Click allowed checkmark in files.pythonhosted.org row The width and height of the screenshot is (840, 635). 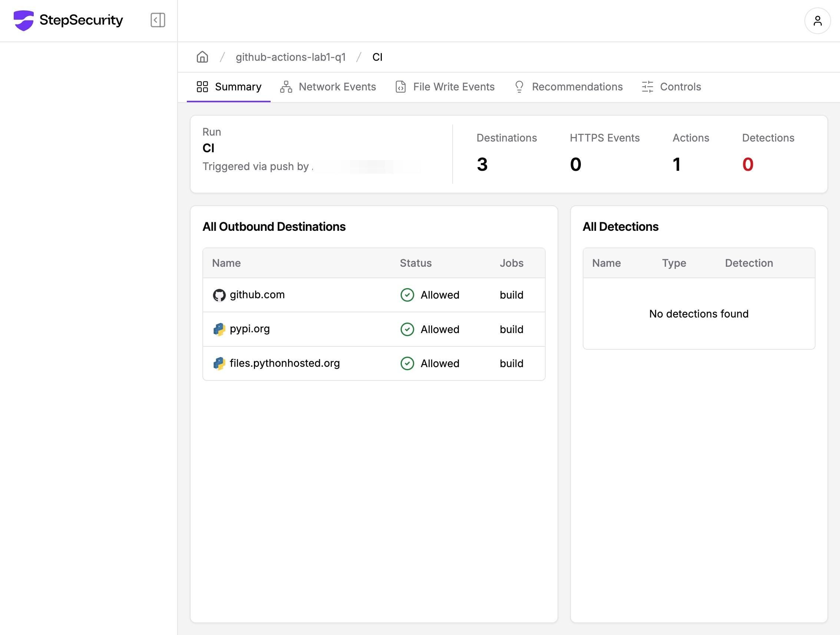coord(407,363)
